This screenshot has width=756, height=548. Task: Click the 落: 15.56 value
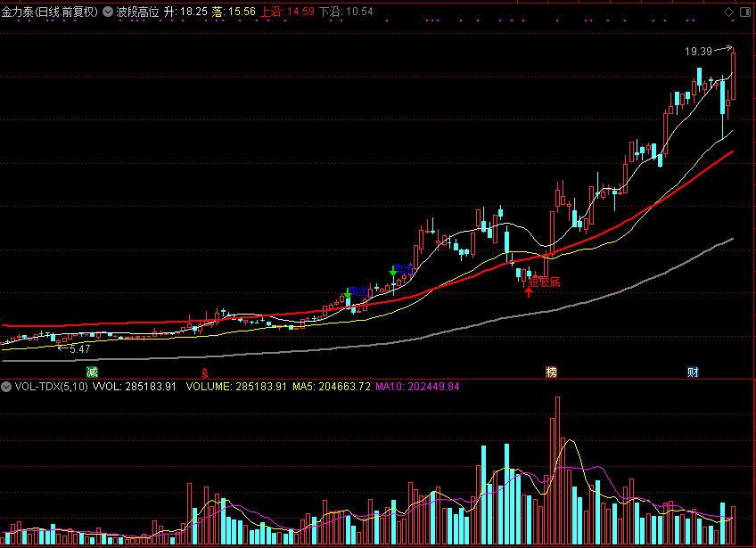coord(234,12)
